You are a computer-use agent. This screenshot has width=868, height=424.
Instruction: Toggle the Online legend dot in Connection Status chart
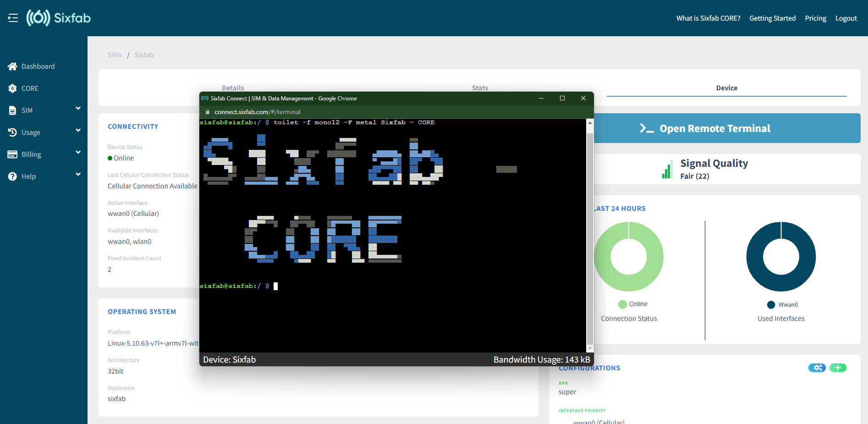coord(622,304)
